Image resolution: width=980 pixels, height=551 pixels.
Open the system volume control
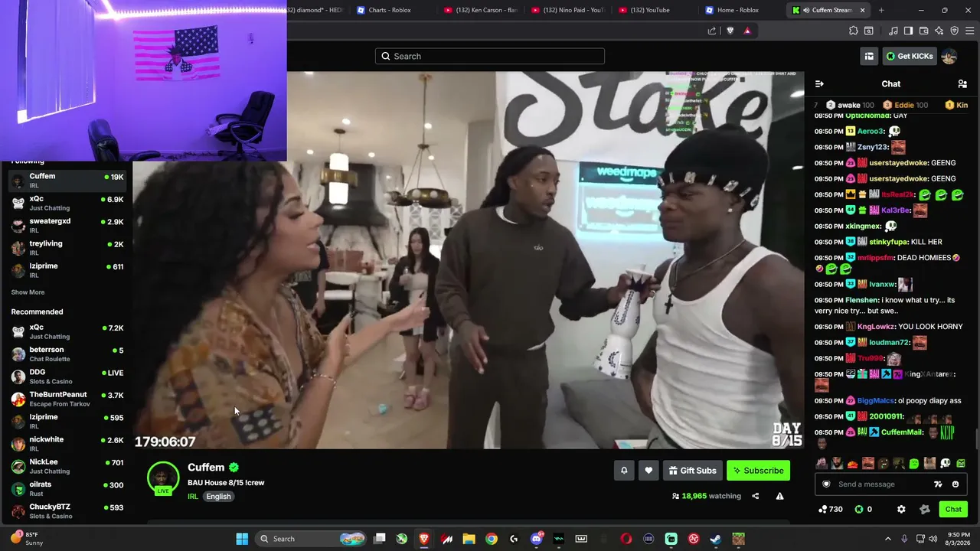pos(933,539)
